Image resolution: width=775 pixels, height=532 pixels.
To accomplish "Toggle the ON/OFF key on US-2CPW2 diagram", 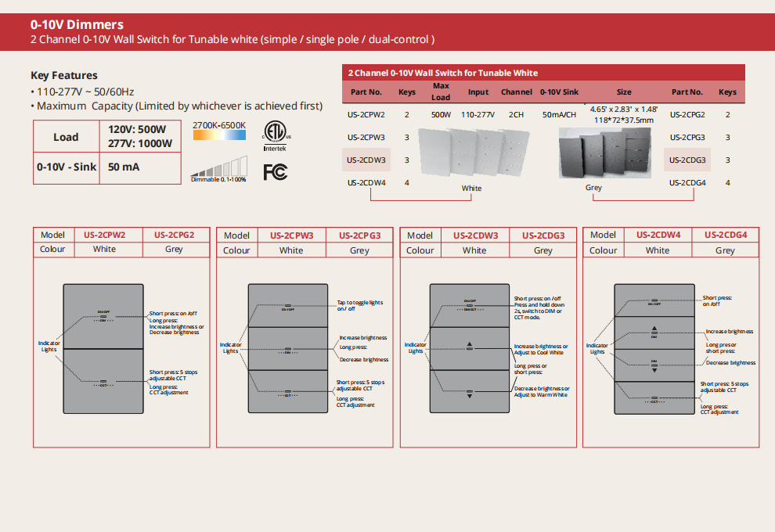I will [x=103, y=314].
